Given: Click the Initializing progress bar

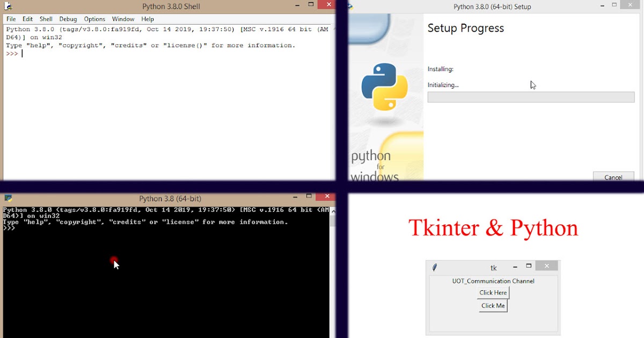Looking at the screenshot, I should 531,97.
